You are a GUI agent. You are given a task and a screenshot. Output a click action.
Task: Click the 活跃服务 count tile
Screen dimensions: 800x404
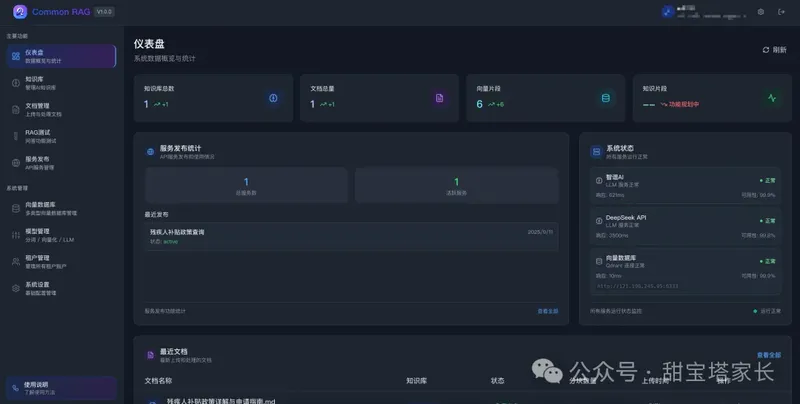pyautogui.click(x=456, y=186)
